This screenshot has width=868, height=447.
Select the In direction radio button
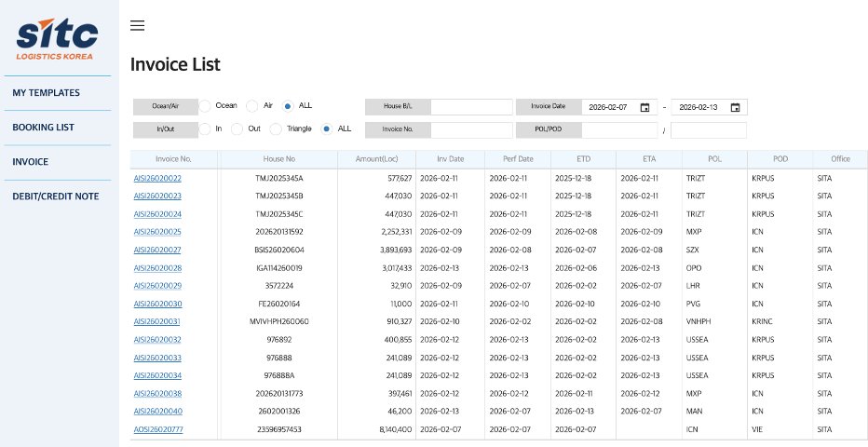[205, 129]
